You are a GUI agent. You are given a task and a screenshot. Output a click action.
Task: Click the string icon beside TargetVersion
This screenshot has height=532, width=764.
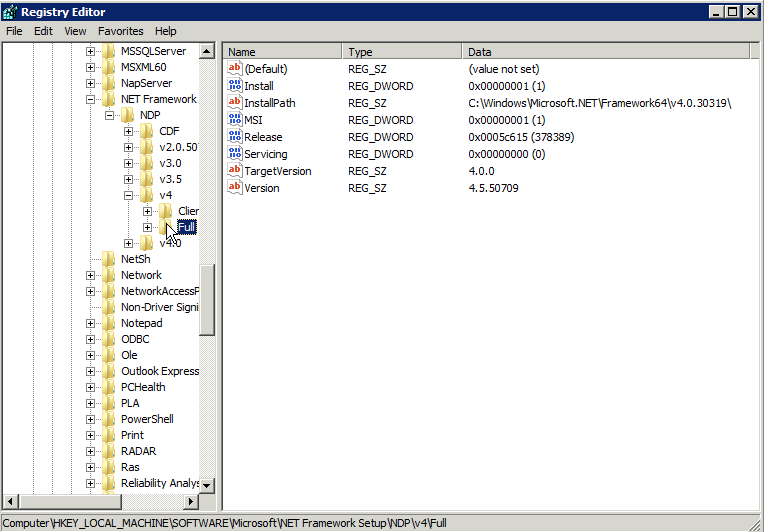point(234,171)
